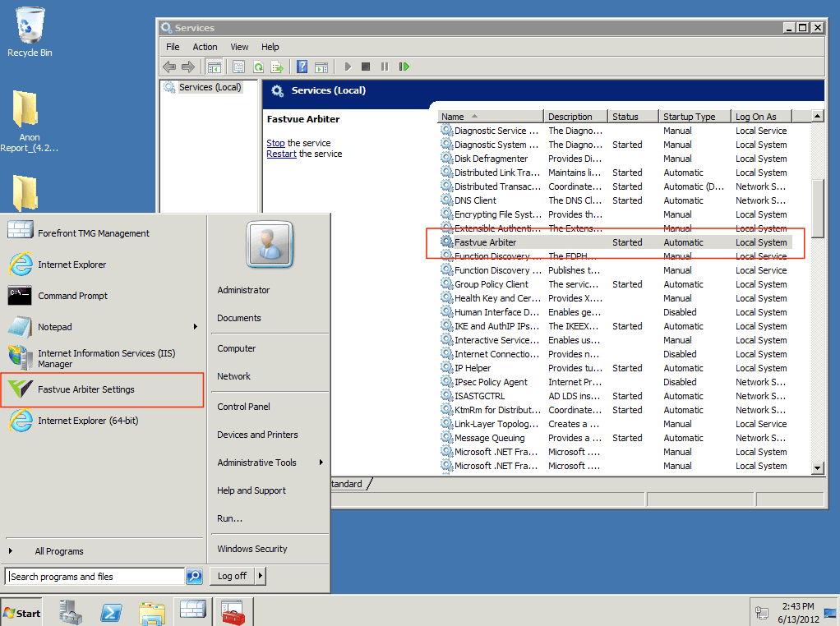Click the Server Manager taskbar icon

(71, 611)
